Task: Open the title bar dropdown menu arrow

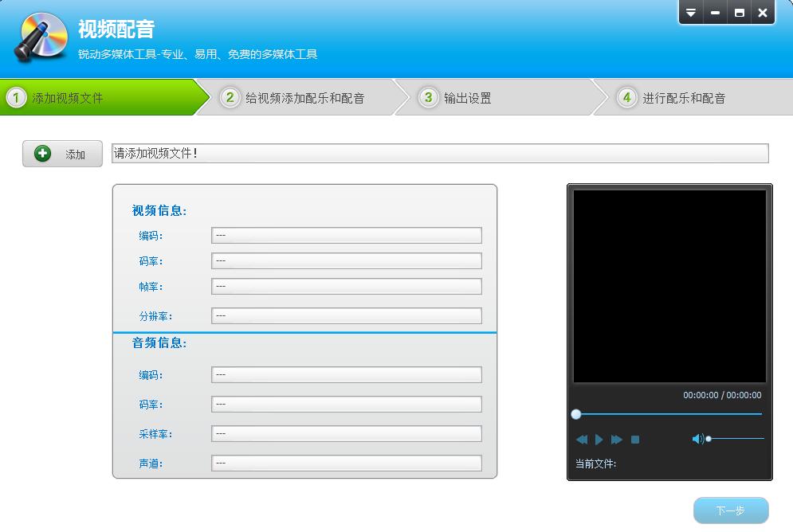Action: [691, 12]
